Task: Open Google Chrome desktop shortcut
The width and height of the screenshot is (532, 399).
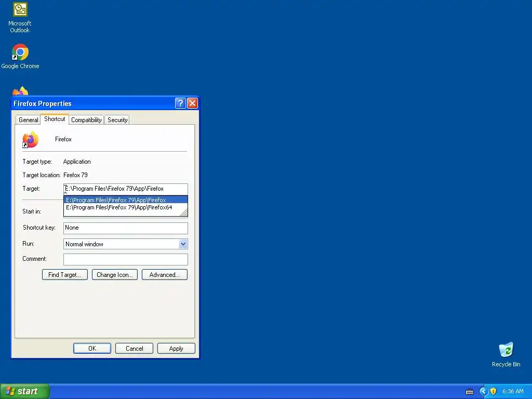Action: point(20,56)
